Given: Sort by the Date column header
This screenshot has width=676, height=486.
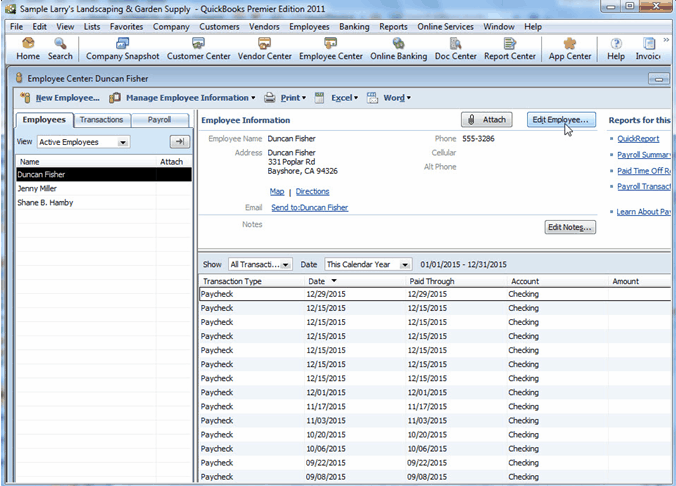Looking at the screenshot, I should tap(355, 281).
